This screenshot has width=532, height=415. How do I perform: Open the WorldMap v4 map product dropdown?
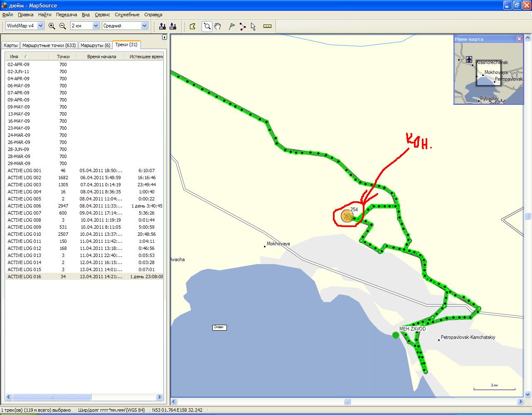coord(40,26)
